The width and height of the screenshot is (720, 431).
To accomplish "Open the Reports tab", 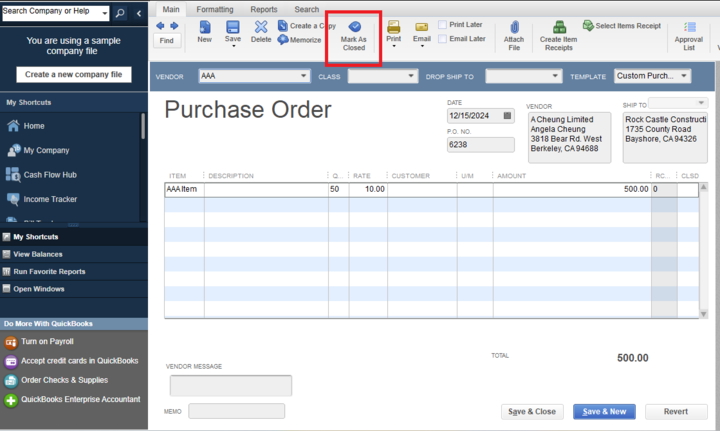I will click(264, 9).
